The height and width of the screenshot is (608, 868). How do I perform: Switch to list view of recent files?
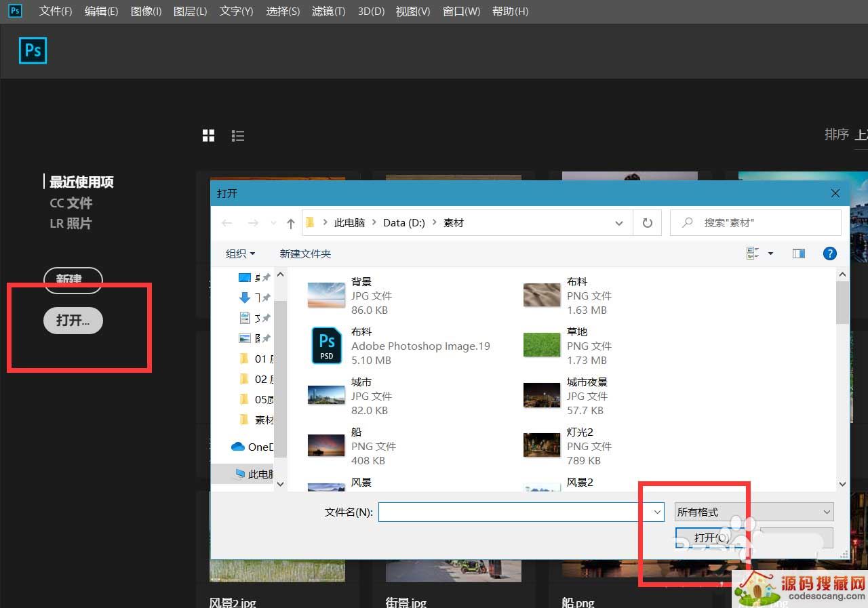[238, 136]
